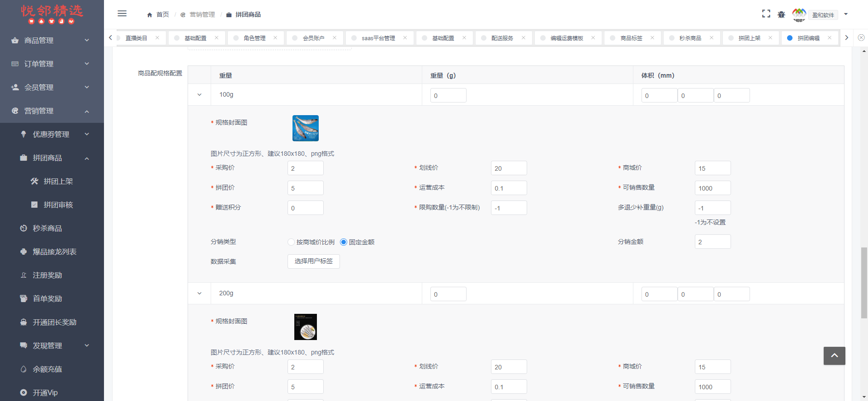Click the 爆品接龙列表 icon
The height and width of the screenshot is (401, 868).
[24, 252]
